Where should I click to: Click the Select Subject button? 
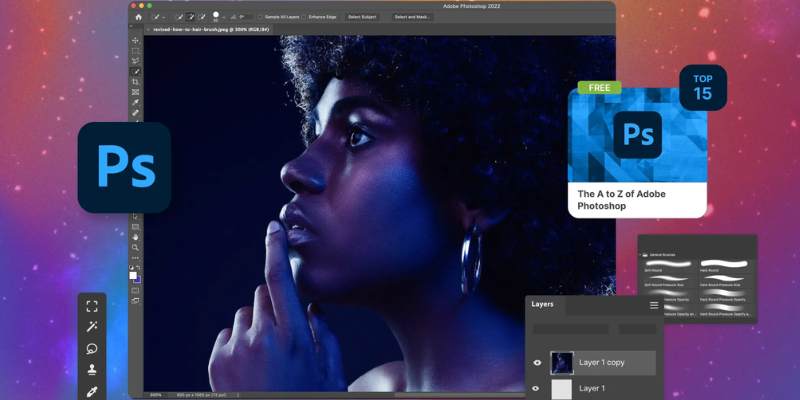(362, 17)
